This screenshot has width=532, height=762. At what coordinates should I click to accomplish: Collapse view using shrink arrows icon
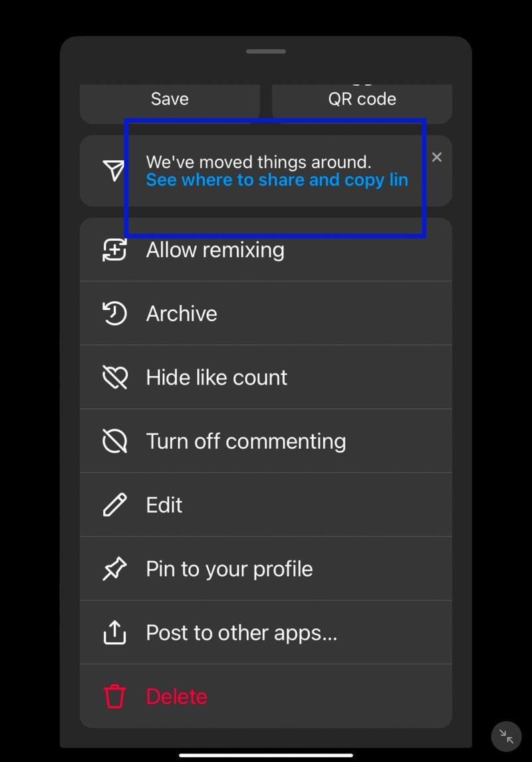point(506,736)
